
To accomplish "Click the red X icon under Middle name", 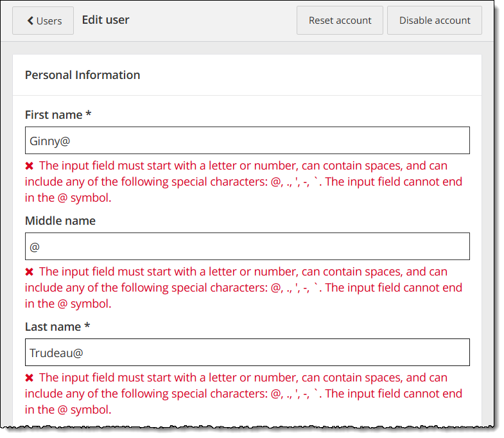I will click(30, 272).
